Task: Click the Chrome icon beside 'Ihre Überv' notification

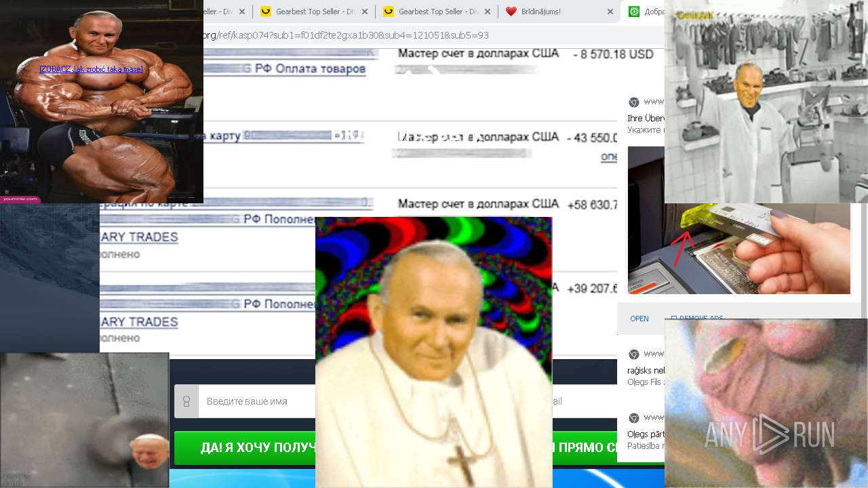Action: (633, 102)
